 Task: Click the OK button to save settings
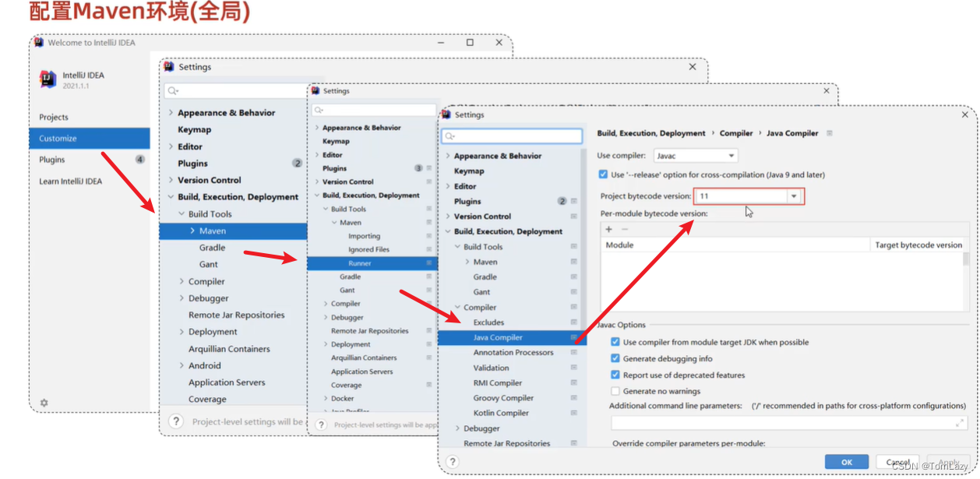[x=846, y=461]
